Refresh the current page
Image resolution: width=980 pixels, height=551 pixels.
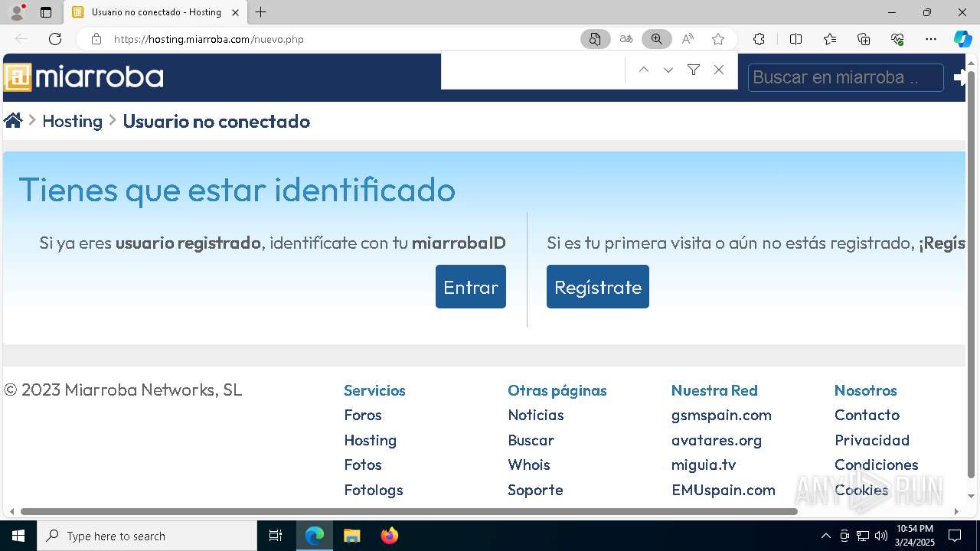click(x=55, y=39)
